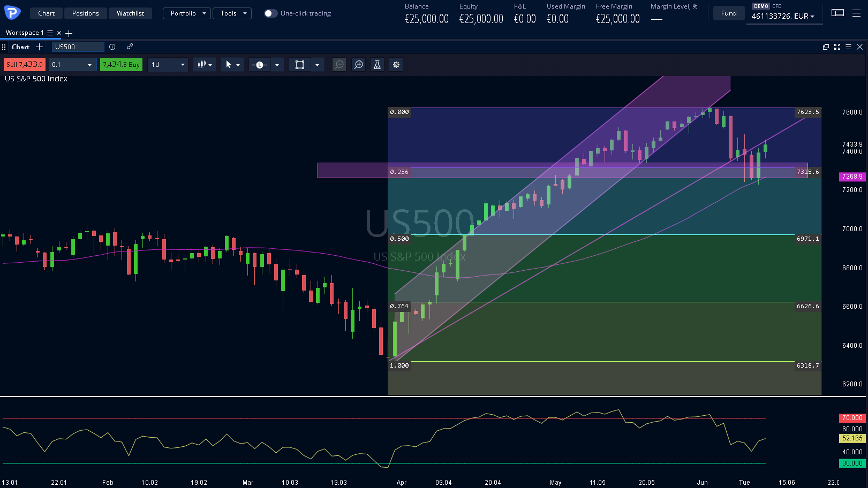Open Workspace 1 menu icon
This screenshot has height=488, width=868.
[x=50, y=33]
